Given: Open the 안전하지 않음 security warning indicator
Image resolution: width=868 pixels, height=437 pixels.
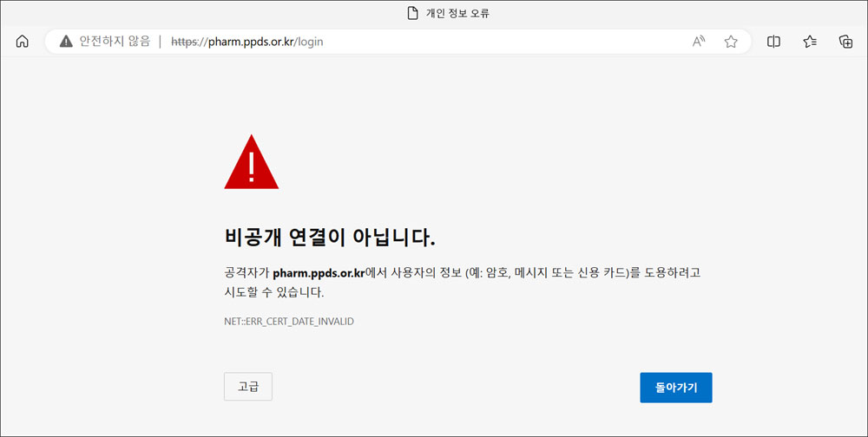Looking at the screenshot, I should tap(105, 42).
